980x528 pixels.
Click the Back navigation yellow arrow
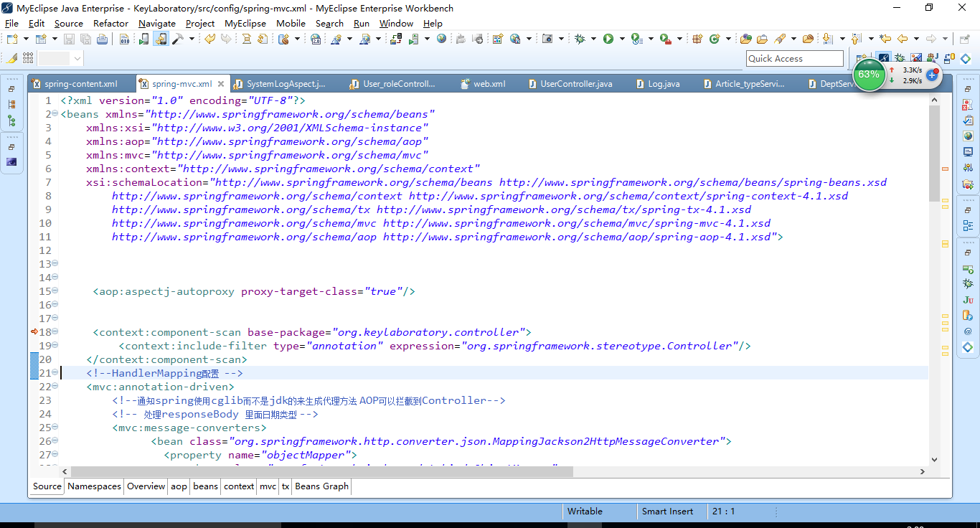(x=903, y=39)
